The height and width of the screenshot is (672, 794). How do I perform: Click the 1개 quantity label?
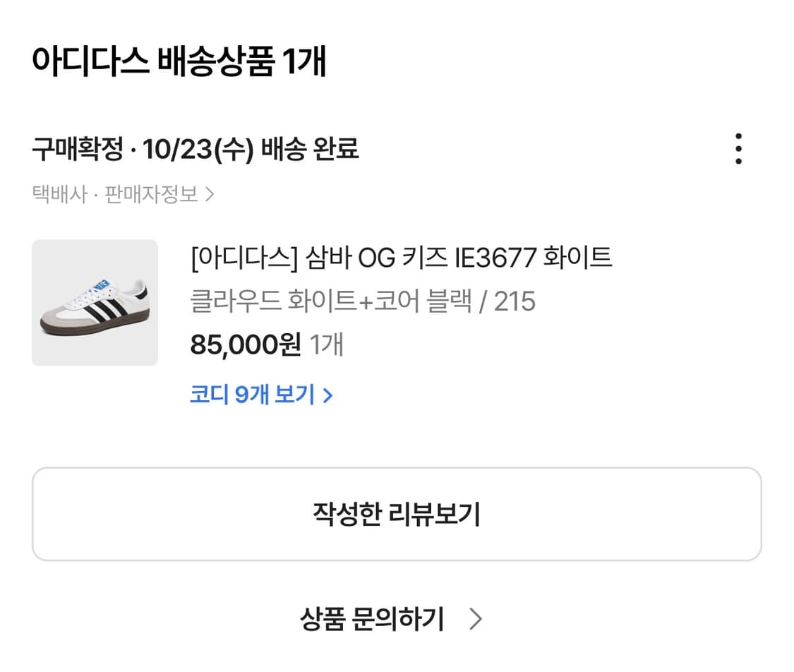pos(326,345)
